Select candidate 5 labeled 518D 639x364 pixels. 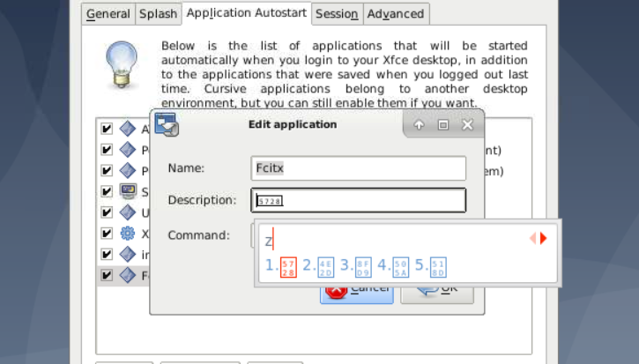pyautogui.click(x=431, y=267)
